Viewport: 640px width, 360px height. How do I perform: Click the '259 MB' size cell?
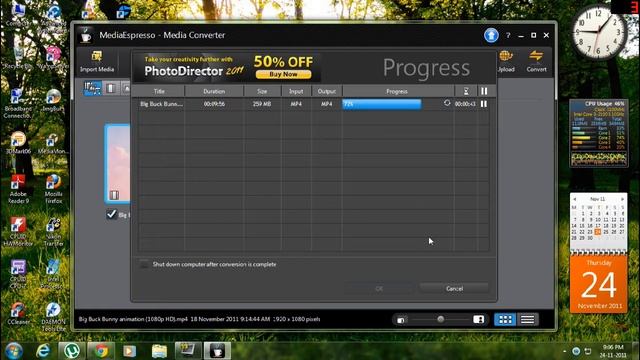pos(262,104)
